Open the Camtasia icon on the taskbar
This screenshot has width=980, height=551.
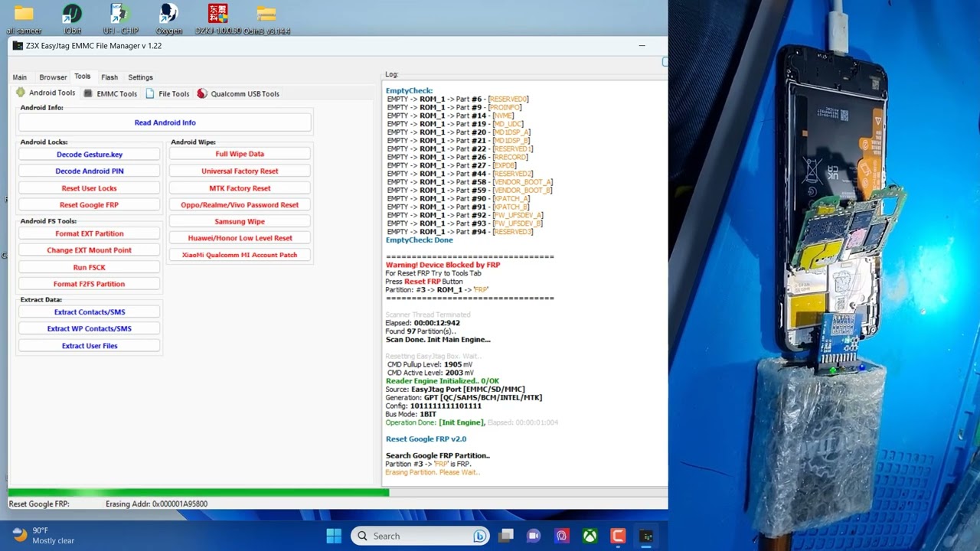[618, 536]
